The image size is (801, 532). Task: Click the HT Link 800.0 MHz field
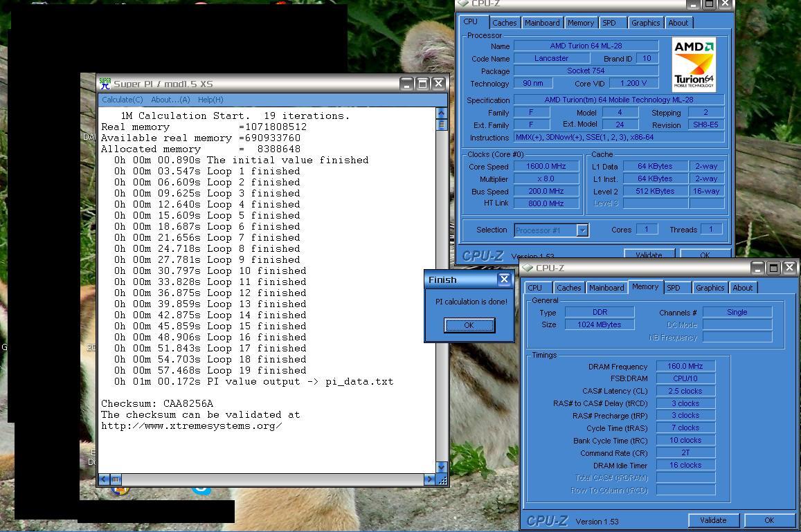[546, 203]
